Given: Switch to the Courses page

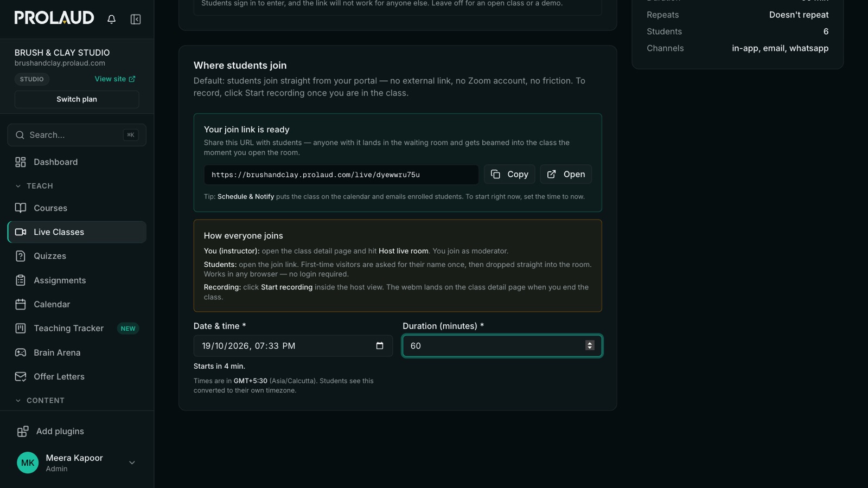Looking at the screenshot, I should (x=76, y=208).
